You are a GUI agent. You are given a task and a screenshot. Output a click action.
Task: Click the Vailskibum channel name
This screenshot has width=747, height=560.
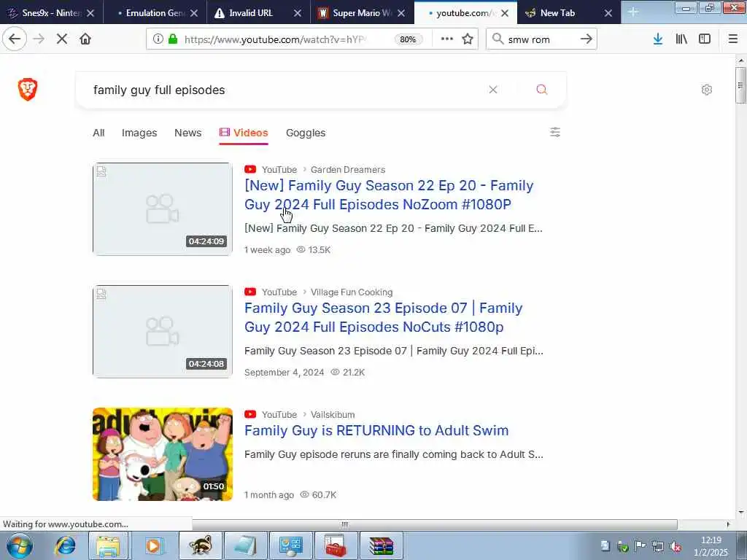[333, 414]
